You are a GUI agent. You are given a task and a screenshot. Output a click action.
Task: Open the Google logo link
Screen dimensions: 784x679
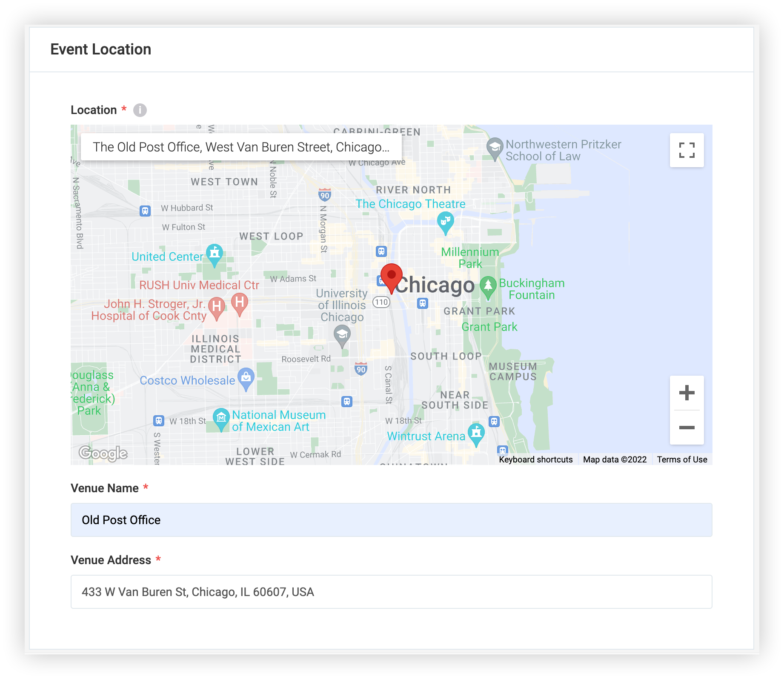pyautogui.click(x=103, y=453)
